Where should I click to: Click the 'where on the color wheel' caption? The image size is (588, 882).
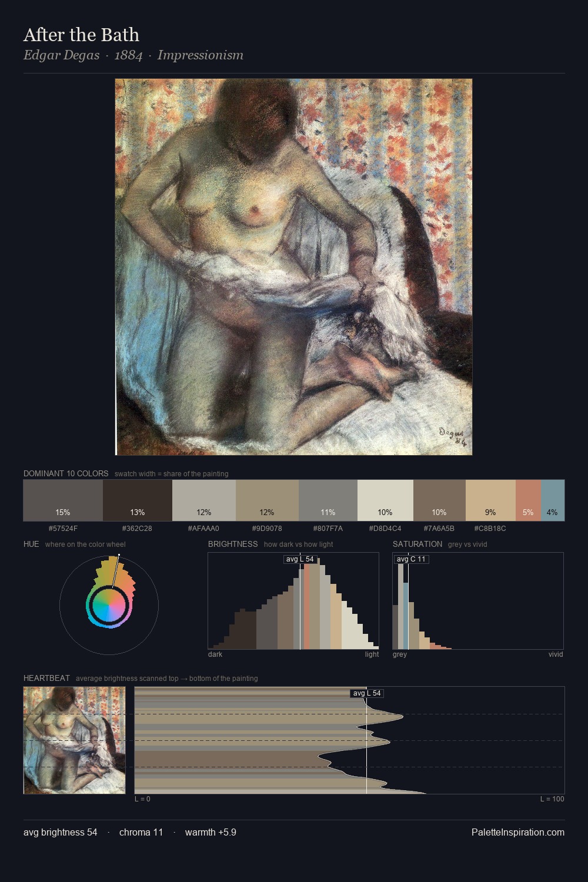85,544
